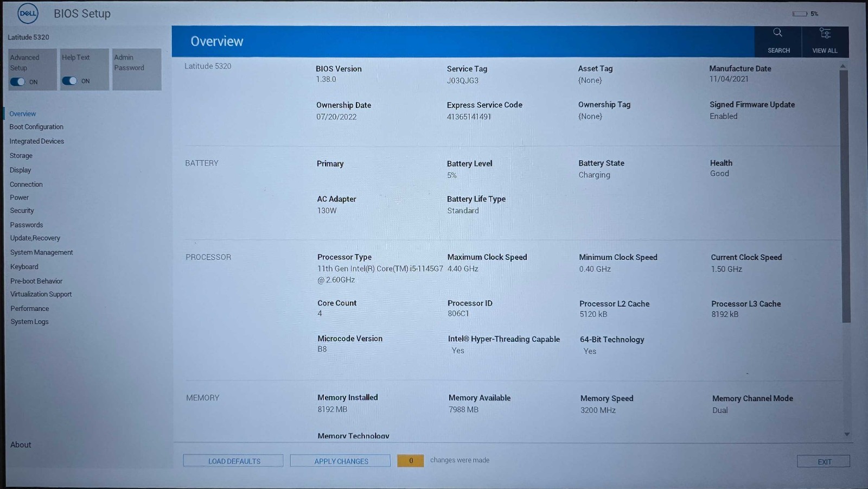Select Overview in the sidebar
Screen dimensions: 868x489
pyautogui.click(x=23, y=114)
